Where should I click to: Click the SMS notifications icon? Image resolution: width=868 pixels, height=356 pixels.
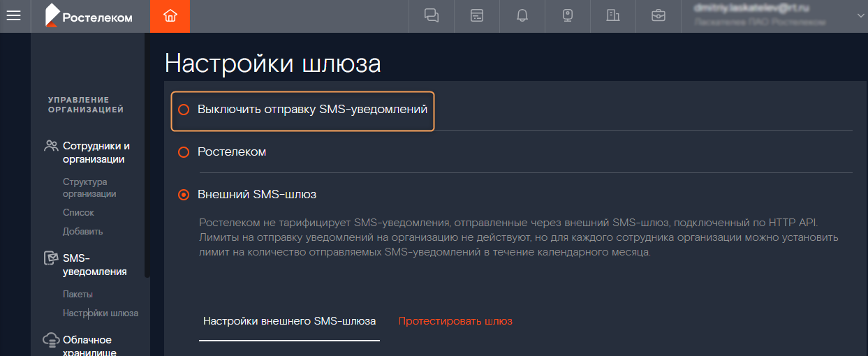point(51,258)
